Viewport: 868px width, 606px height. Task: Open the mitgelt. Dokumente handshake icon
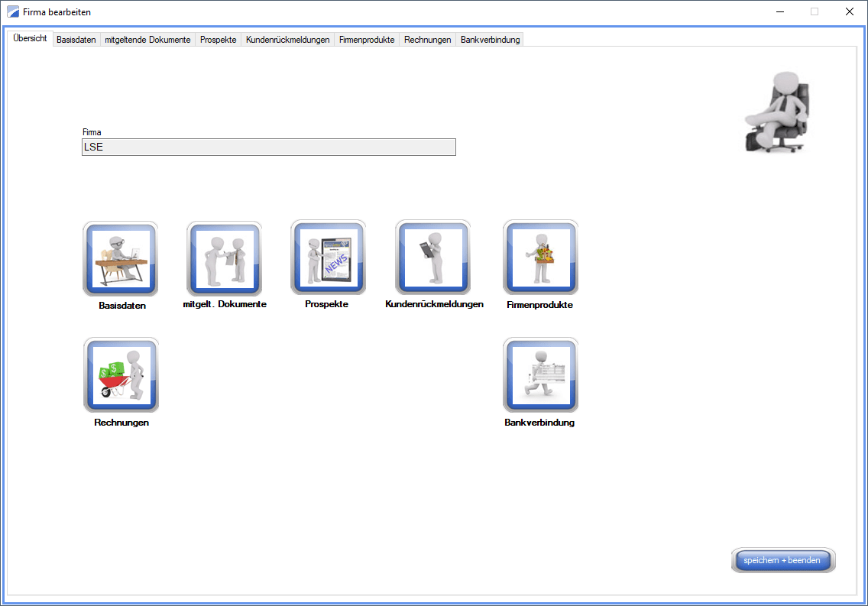point(225,258)
